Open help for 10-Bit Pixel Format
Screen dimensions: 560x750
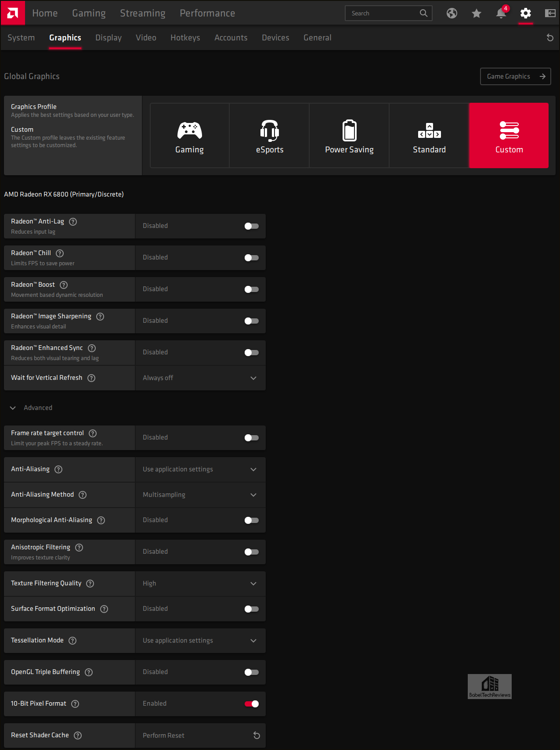[x=75, y=704]
